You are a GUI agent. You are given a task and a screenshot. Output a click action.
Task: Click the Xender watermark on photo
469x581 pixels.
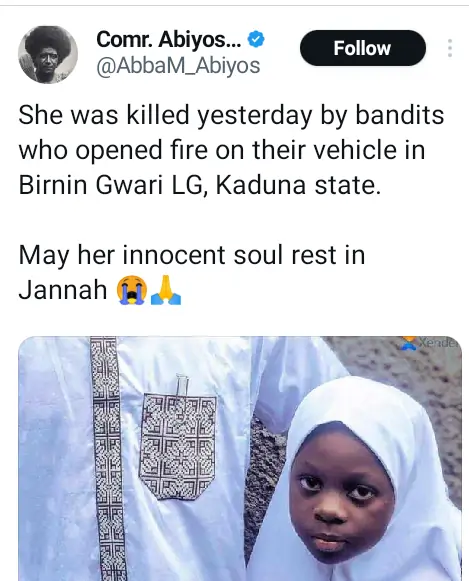pyautogui.click(x=430, y=343)
